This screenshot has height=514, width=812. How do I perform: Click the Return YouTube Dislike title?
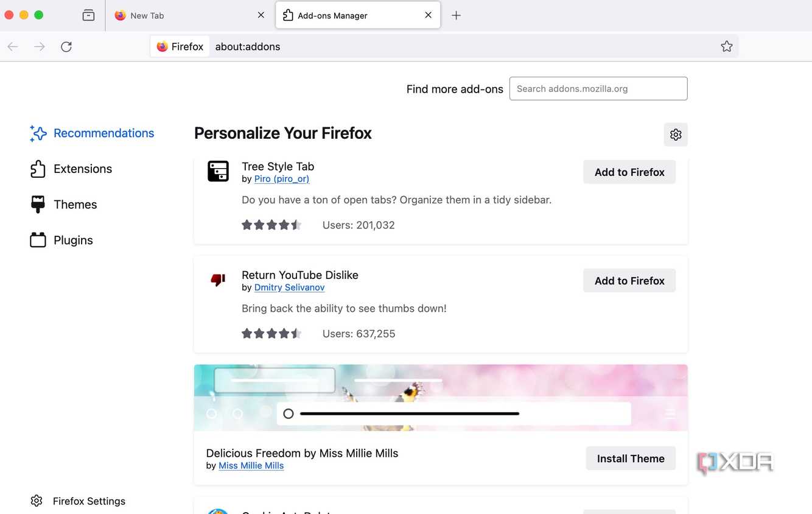300,275
